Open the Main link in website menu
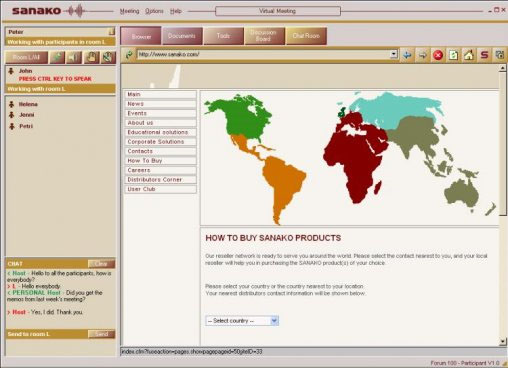The image size is (508, 368). pos(160,94)
